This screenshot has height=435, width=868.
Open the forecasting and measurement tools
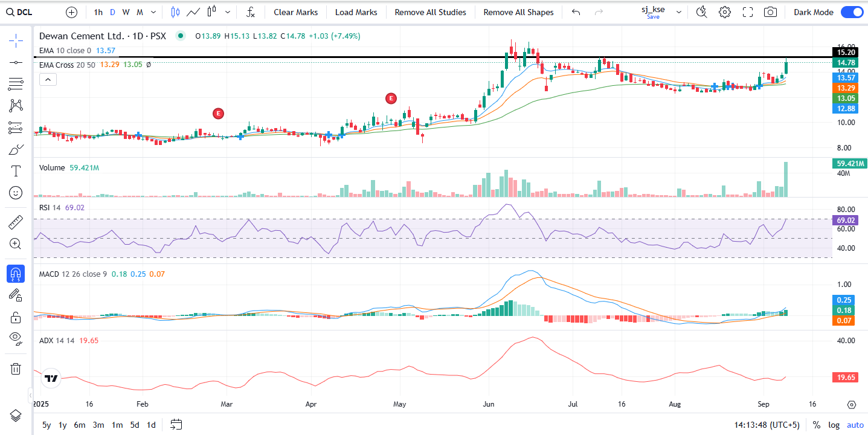pos(16,127)
